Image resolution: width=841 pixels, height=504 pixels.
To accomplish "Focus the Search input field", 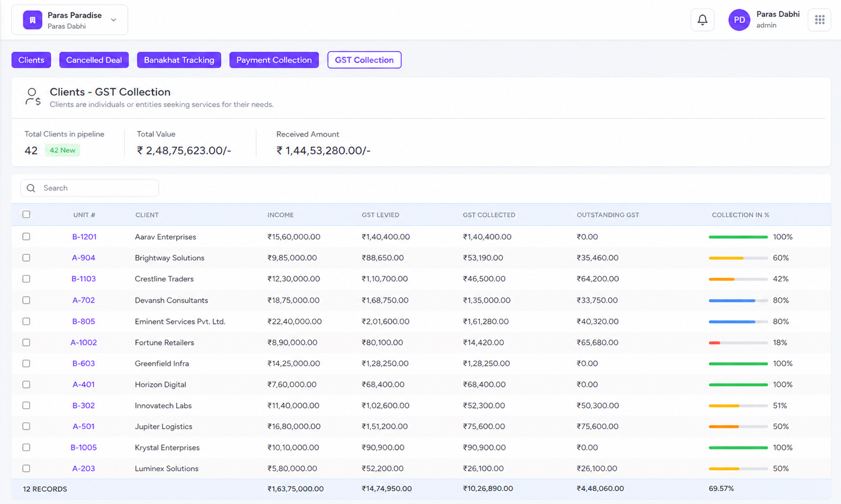I will (x=89, y=188).
